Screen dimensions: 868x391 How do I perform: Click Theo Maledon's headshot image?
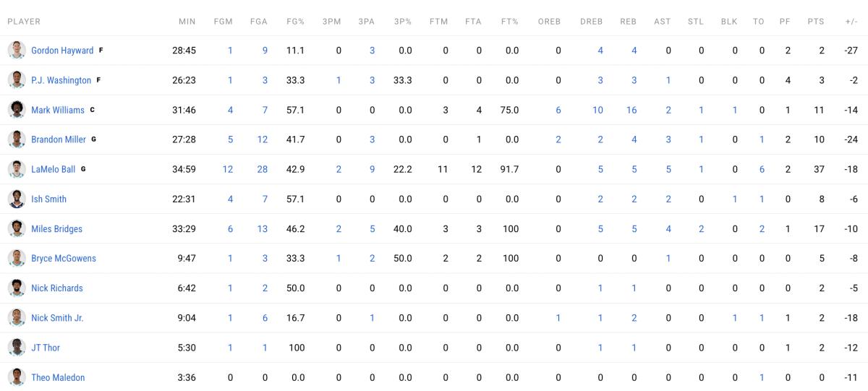coord(17,377)
